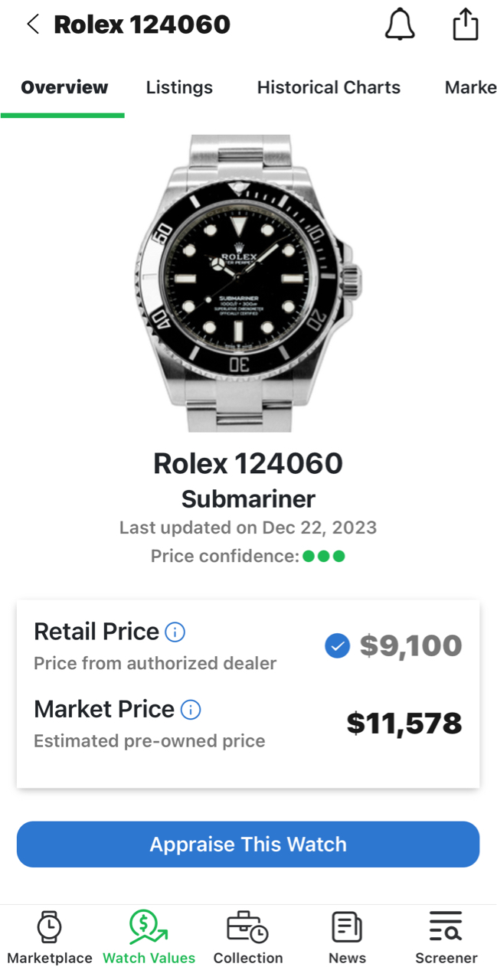
Task: Select Watch Values in bottom bar
Action: coord(149,938)
